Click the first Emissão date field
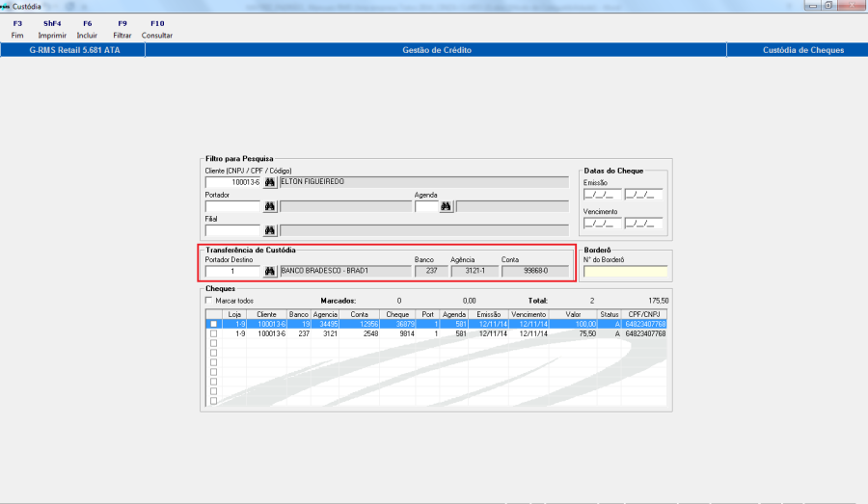868x504 pixels. click(602, 195)
